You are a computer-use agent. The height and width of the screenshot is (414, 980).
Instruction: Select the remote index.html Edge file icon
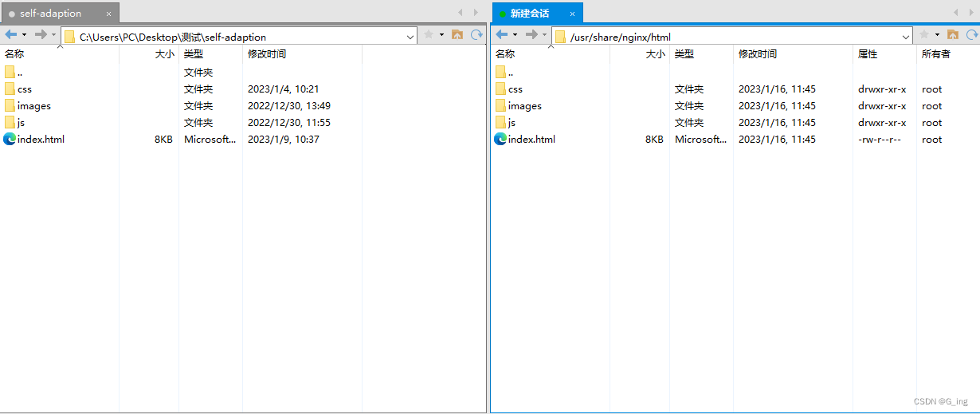[x=500, y=140]
